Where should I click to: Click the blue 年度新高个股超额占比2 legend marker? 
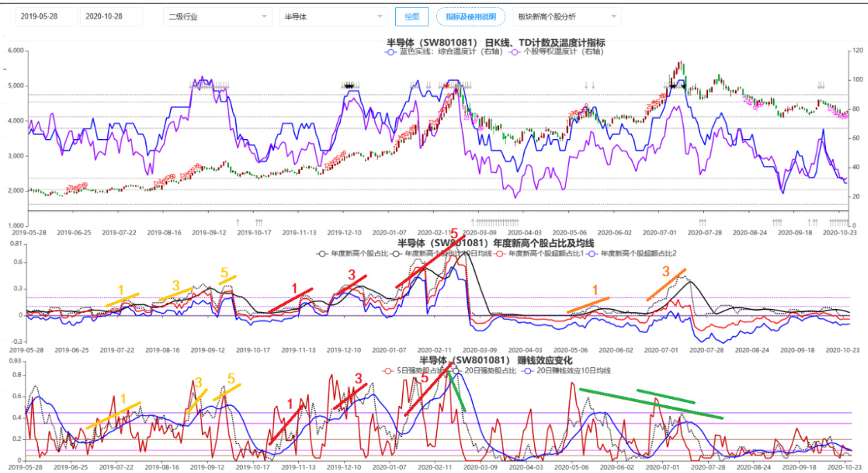tap(593, 254)
